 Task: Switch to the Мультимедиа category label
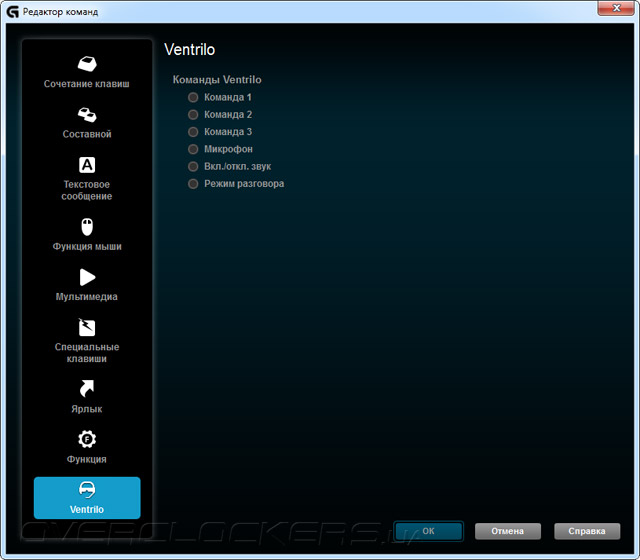(x=87, y=297)
